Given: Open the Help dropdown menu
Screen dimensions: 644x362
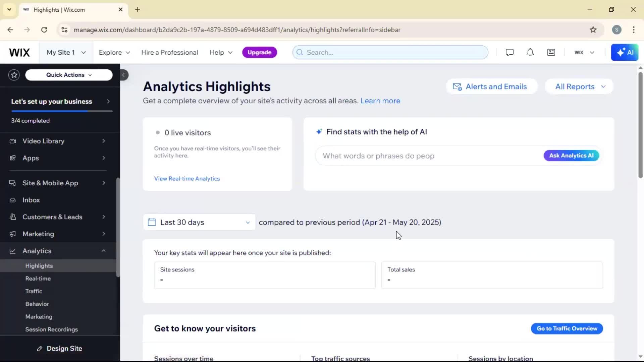Looking at the screenshot, I should tap(221, 52).
